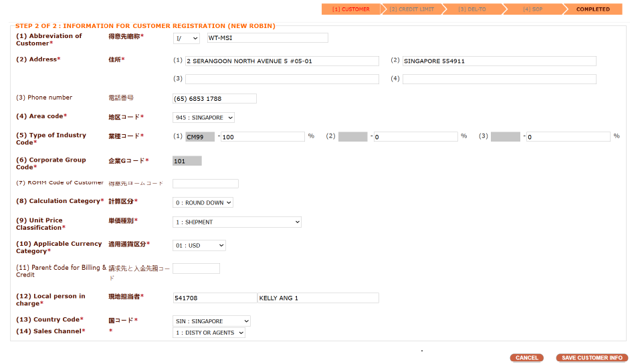This screenshot has height=364, width=634.
Task: Select the Completed step tab
Action: click(593, 9)
